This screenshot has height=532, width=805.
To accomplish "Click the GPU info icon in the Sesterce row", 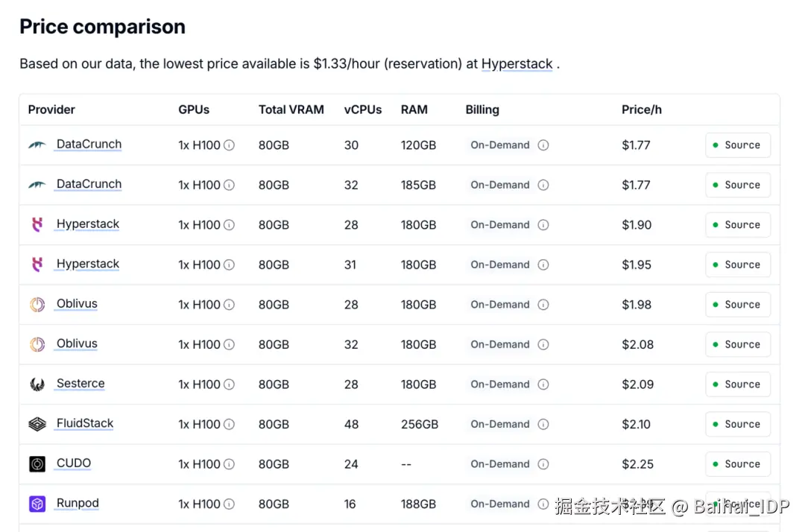I will [229, 384].
